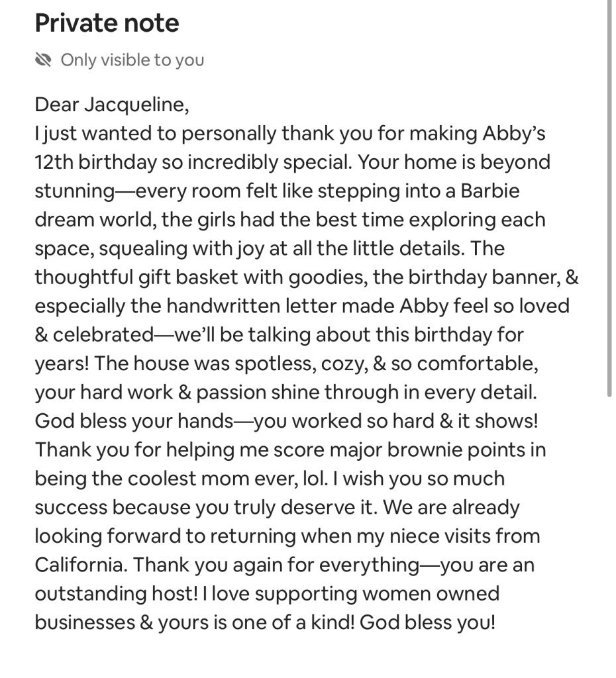616x678 pixels.
Task: Click the words "outstanding host!"
Action: [116, 594]
